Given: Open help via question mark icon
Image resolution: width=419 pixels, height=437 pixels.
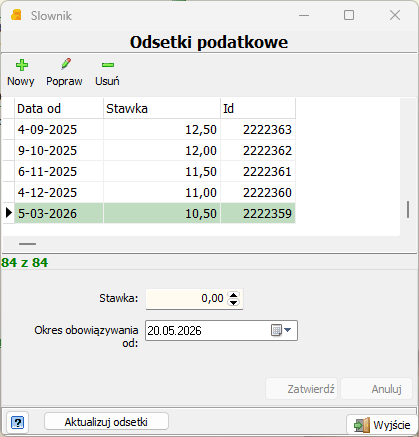Looking at the screenshot, I should [17, 423].
